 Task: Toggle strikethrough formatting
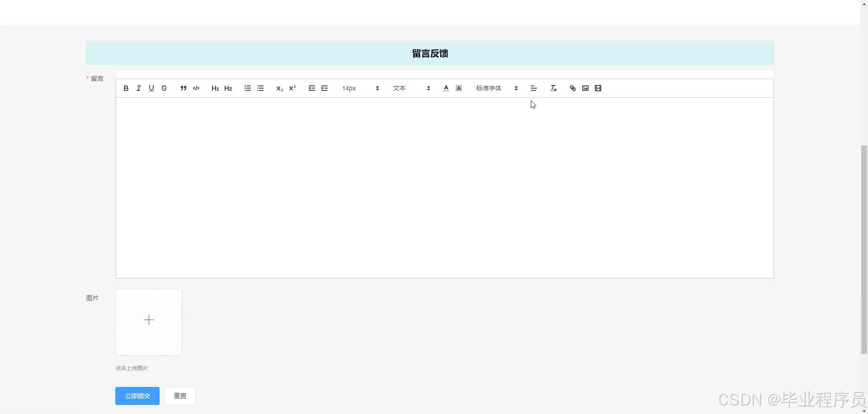164,88
